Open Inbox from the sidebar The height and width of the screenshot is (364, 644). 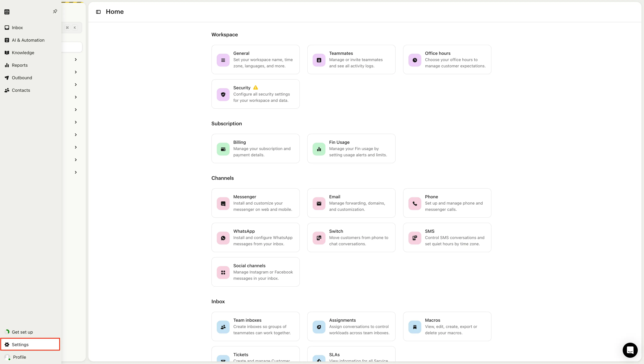[x=17, y=28]
